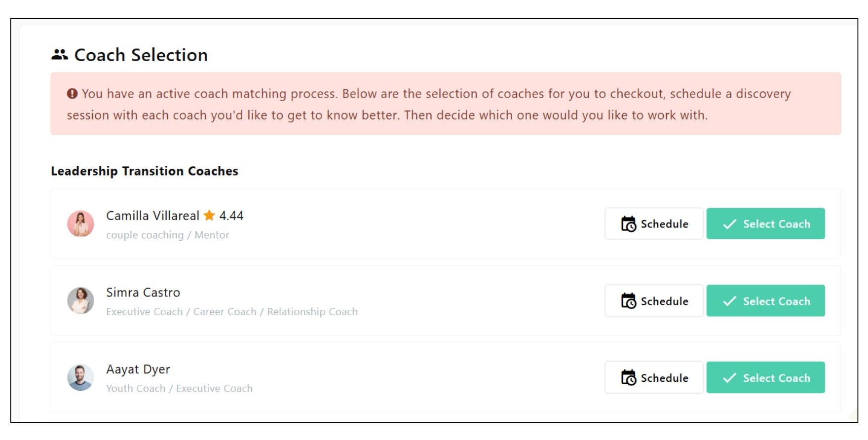
Task: Pick Aayat Dyer as your coach
Action: pos(765,378)
